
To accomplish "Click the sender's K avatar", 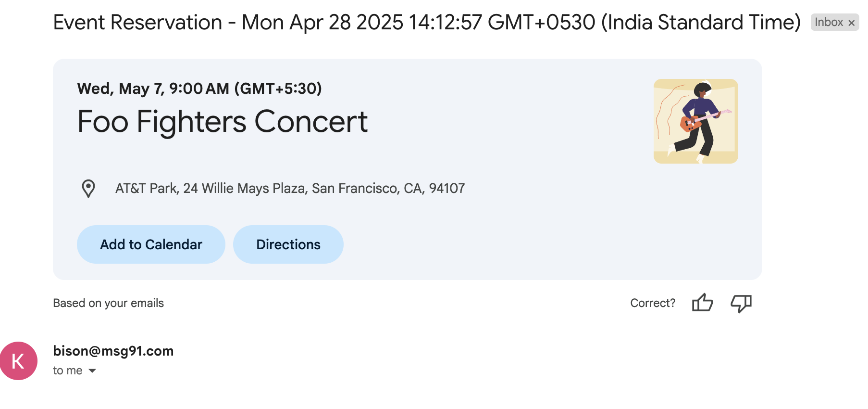I will [19, 361].
